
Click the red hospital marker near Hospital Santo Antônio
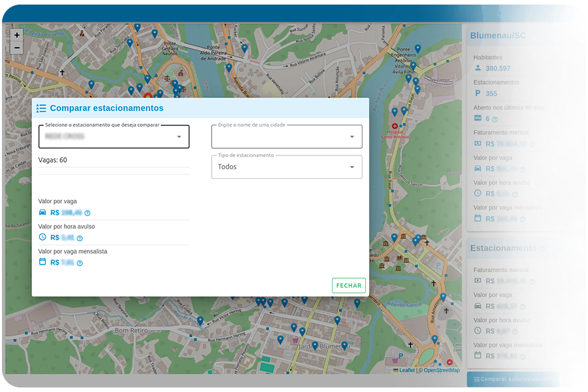click(394, 126)
